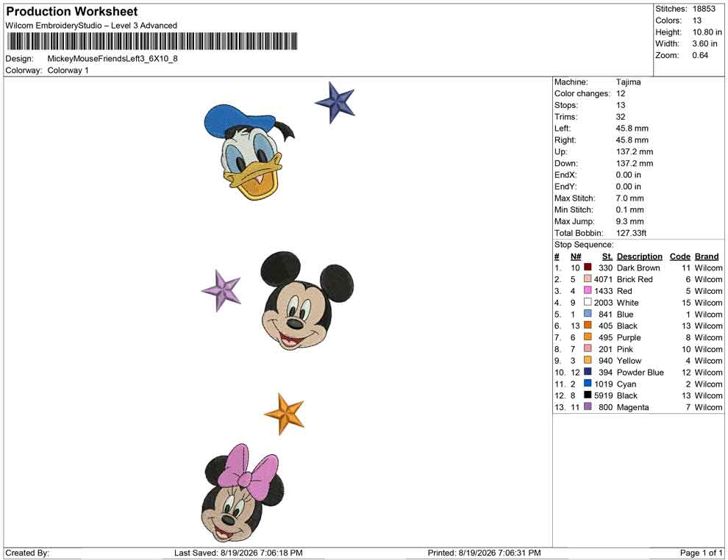The width and height of the screenshot is (728, 560).
Task: Click the Stop Sequence heading
Action: (x=584, y=245)
